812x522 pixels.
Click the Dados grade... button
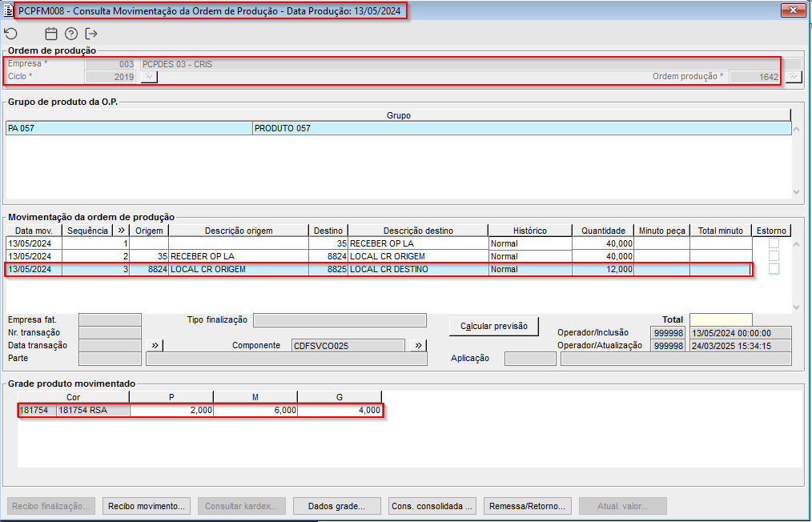(x=336, y=506)
